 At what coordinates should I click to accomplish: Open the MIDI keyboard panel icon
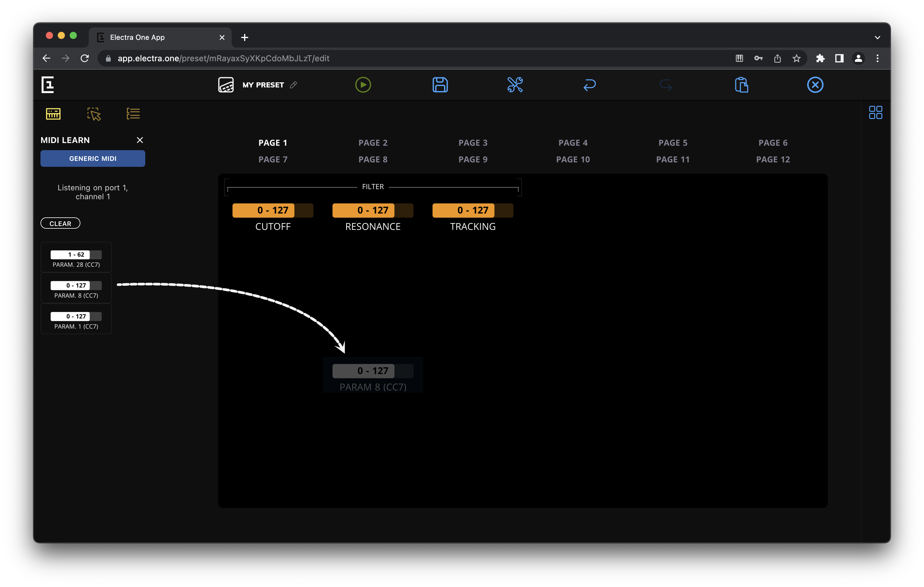tap(53, 114)
